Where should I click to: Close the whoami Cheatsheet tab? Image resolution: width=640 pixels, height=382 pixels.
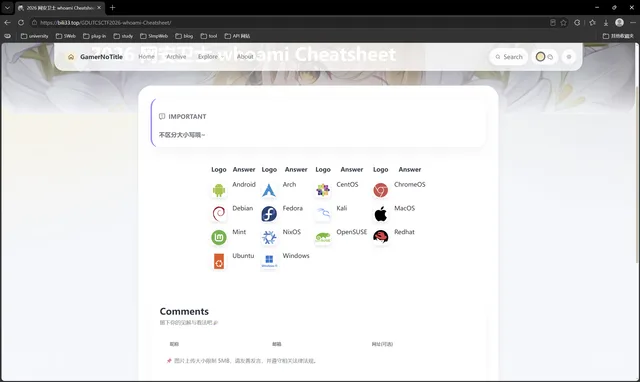coord(99,7)
